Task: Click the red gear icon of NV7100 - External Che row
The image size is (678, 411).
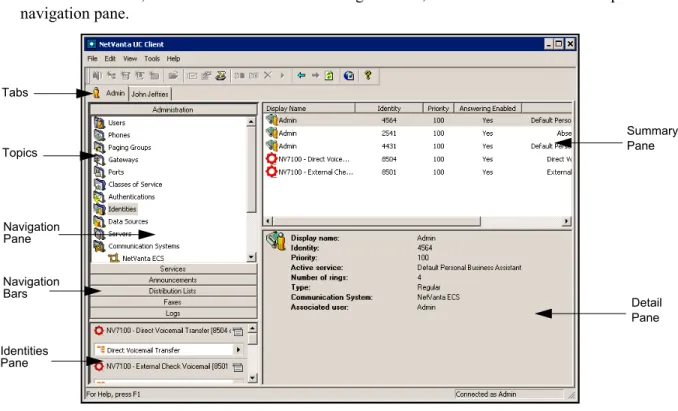Action: point(271,172)
